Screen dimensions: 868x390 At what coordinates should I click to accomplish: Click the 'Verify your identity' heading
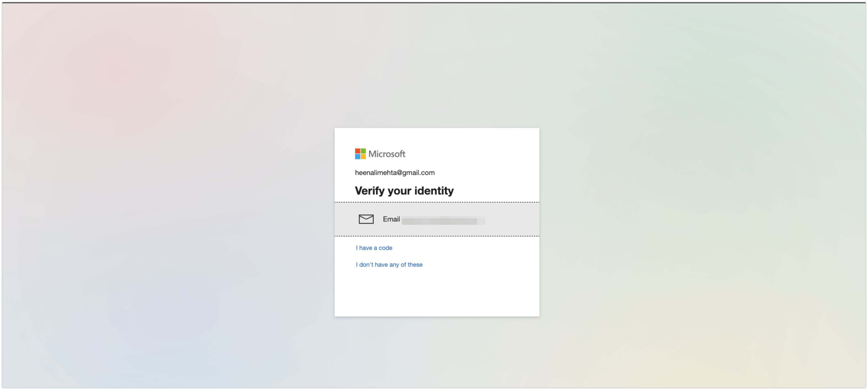coord(404,191)
